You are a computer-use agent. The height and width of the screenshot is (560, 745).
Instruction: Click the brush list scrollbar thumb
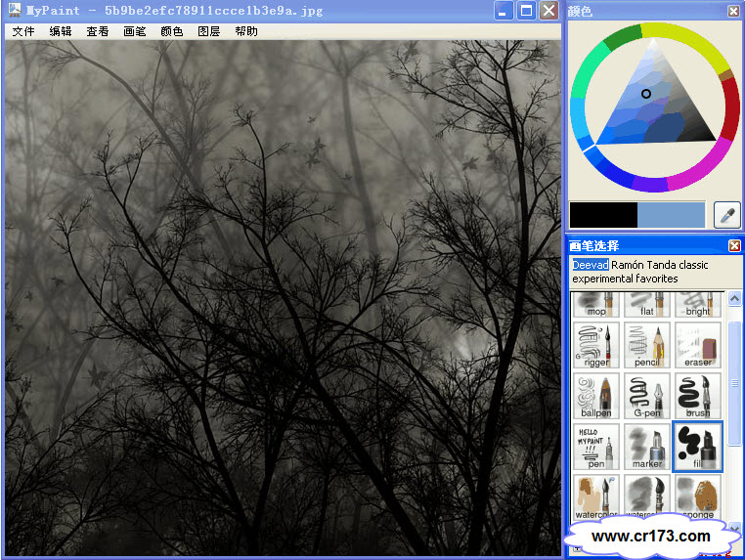click(734, 383)
